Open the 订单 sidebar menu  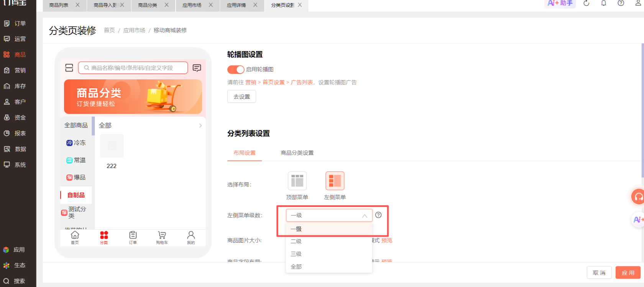(15, 23)
